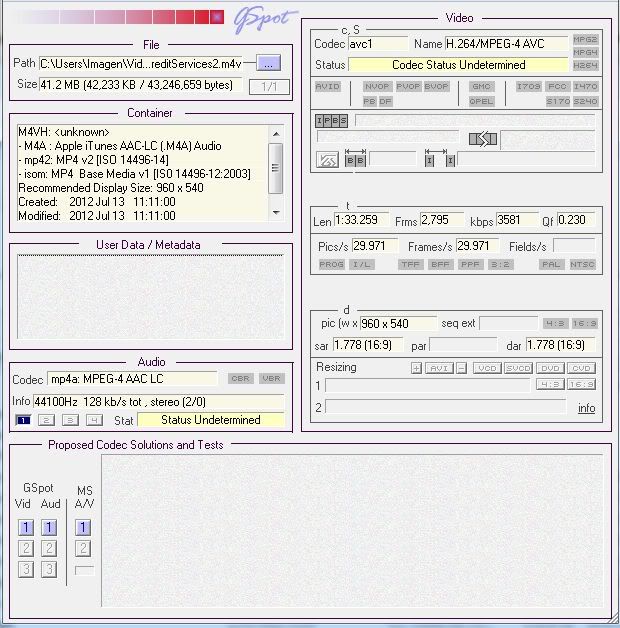Screen dimensions: 620x628
Task: Click the NVOP indicator
Action: (377, 87)
